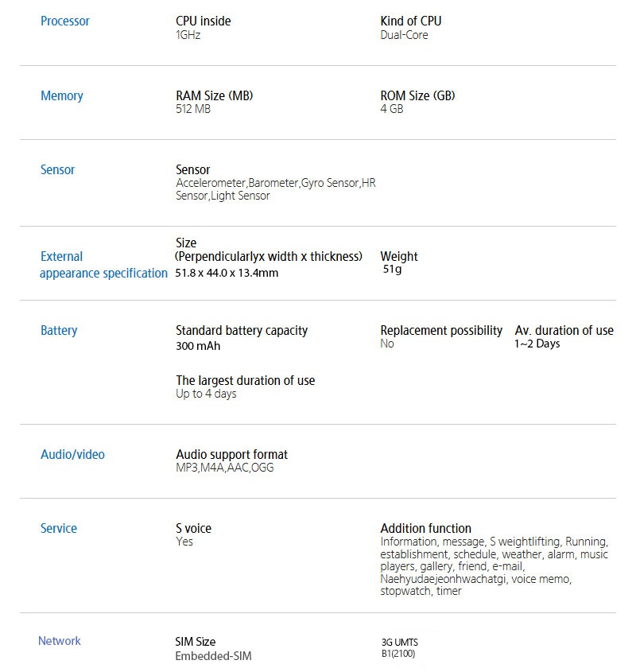Open the Sensor category link
This screenshot has height=672, width=636.
(x=58, y=170)
